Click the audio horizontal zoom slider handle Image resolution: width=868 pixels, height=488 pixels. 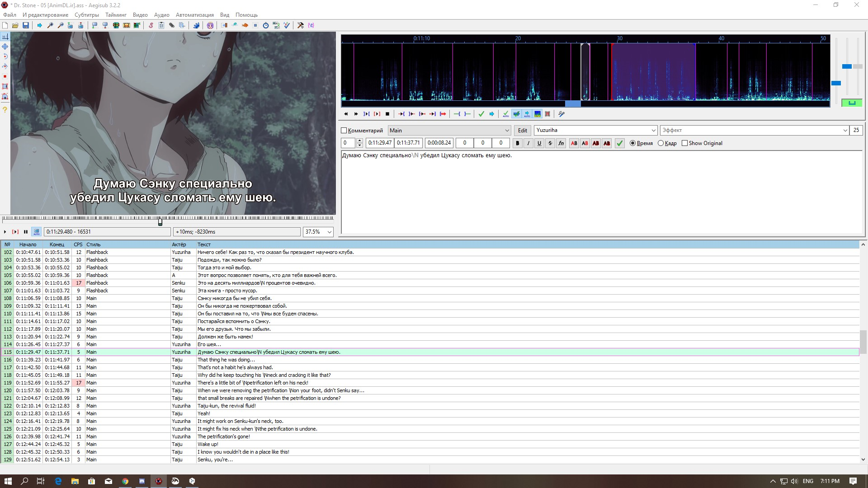coord(836,83)
